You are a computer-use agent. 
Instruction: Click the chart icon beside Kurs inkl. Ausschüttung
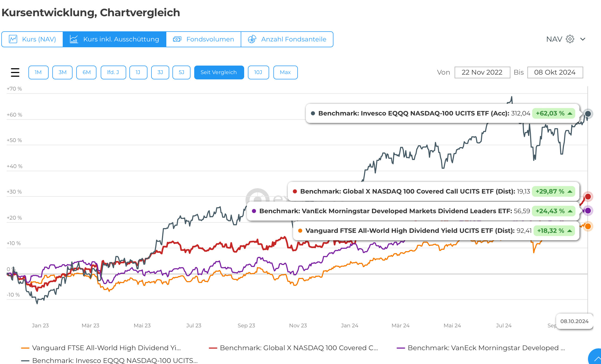74,39
